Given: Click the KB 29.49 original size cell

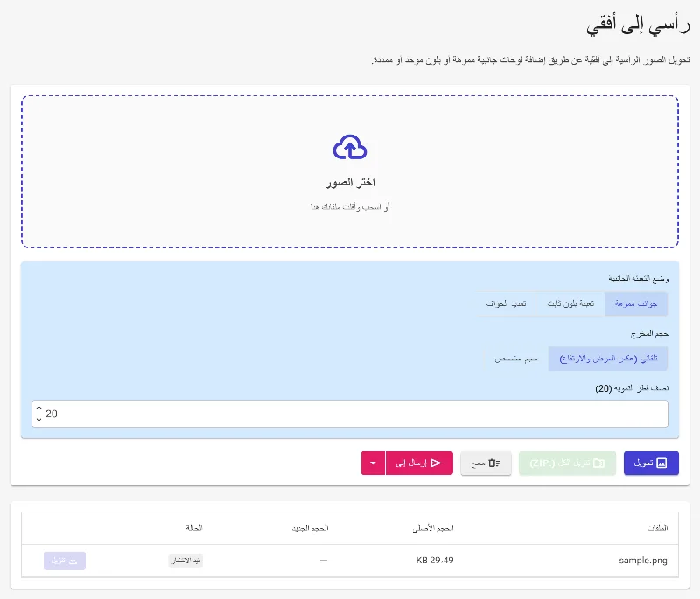Looking at the screenshot, I should (435, 561).
